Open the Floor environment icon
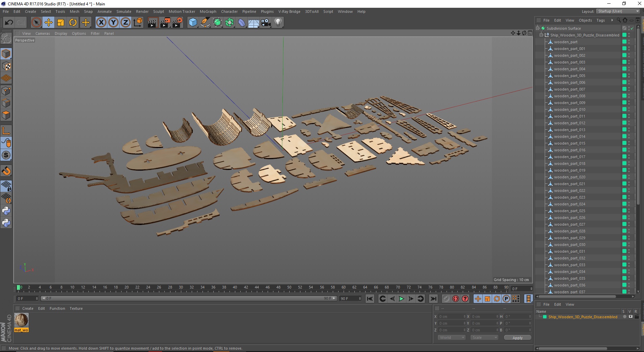Image resolution: width=644 pixels, height=352 pixels. 253,23
